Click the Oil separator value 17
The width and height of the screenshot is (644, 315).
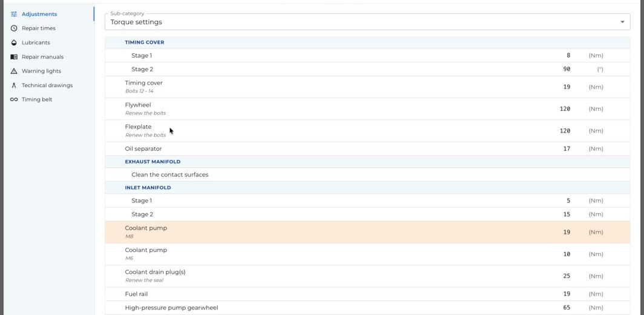567,149
